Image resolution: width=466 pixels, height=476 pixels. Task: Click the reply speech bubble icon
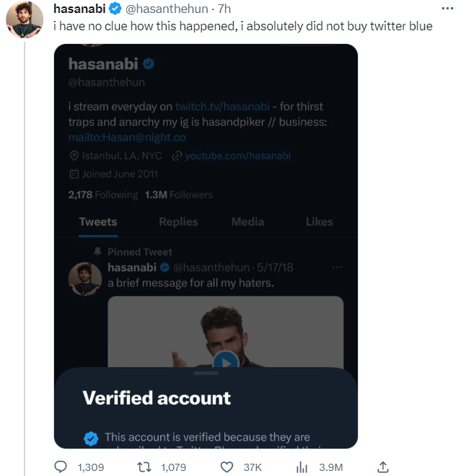pyautogui.click(x=61, y=467)
